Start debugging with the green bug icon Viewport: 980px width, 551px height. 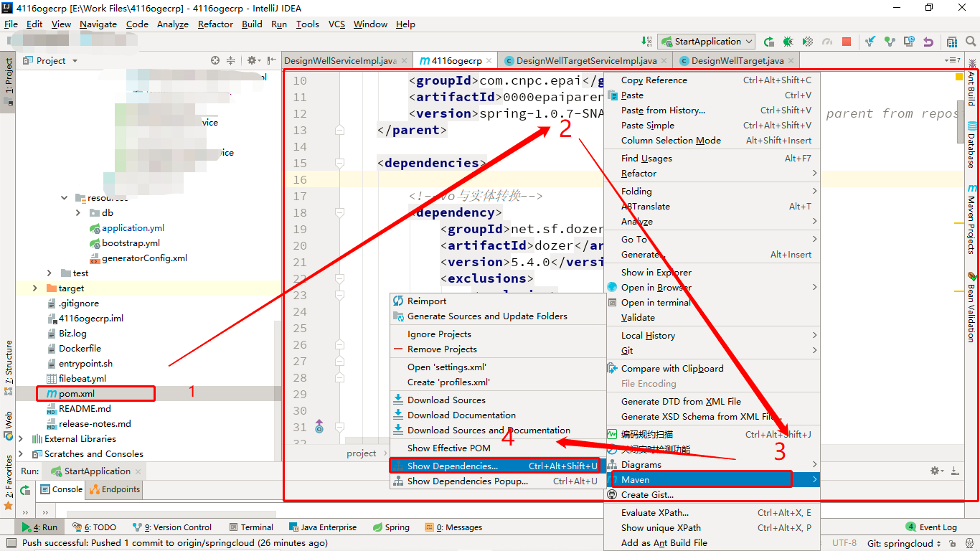pyautogui.click(x=788, y=42)
